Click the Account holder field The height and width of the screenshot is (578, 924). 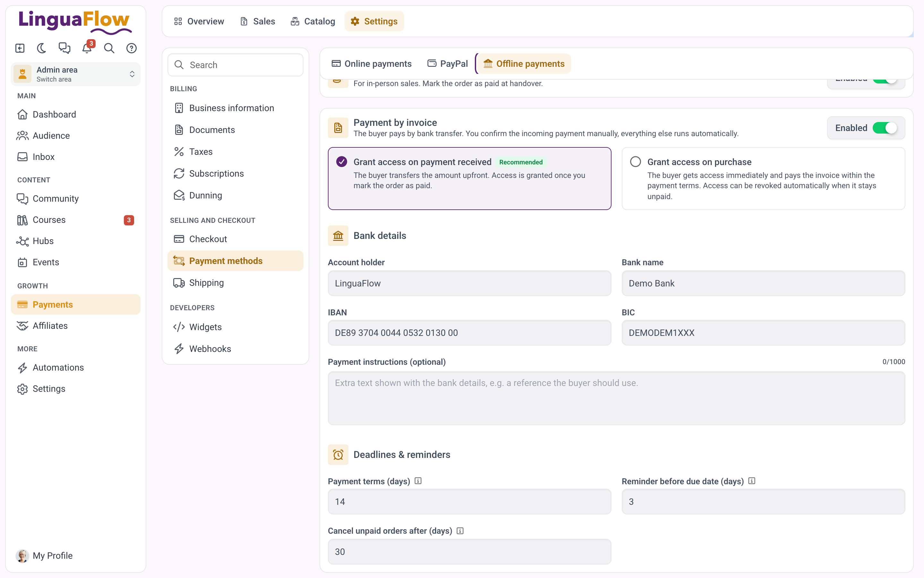469,283
